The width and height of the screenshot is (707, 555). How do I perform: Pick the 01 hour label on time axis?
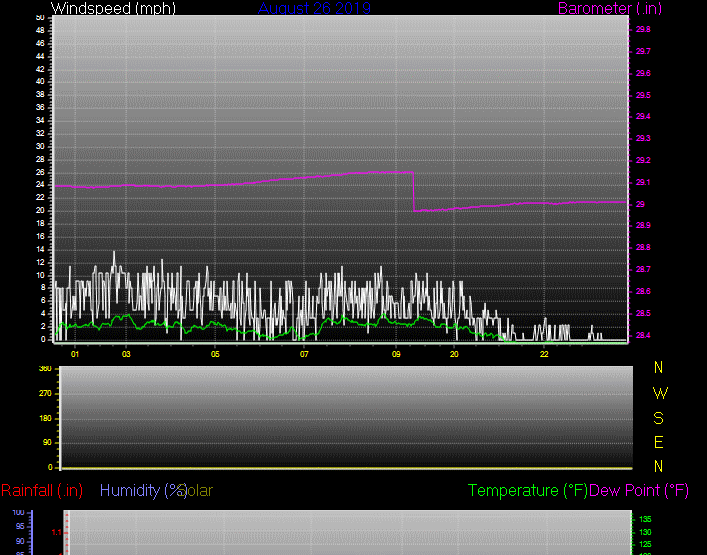(75, 354)
